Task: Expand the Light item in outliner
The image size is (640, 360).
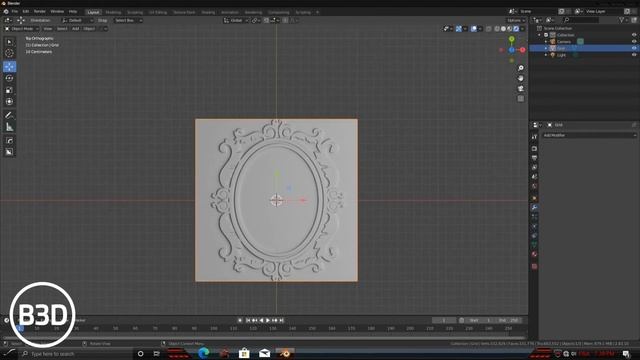Action: (546, 55)
